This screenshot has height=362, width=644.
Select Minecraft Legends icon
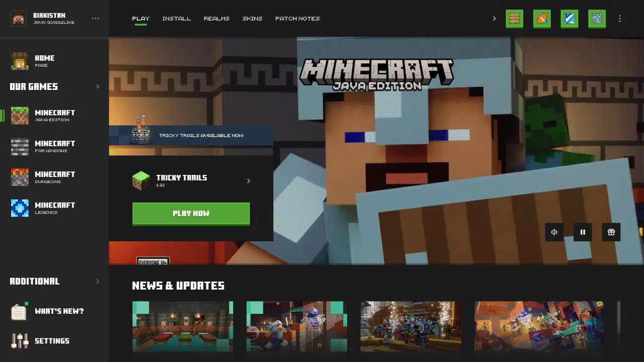[x=20, y=208]
